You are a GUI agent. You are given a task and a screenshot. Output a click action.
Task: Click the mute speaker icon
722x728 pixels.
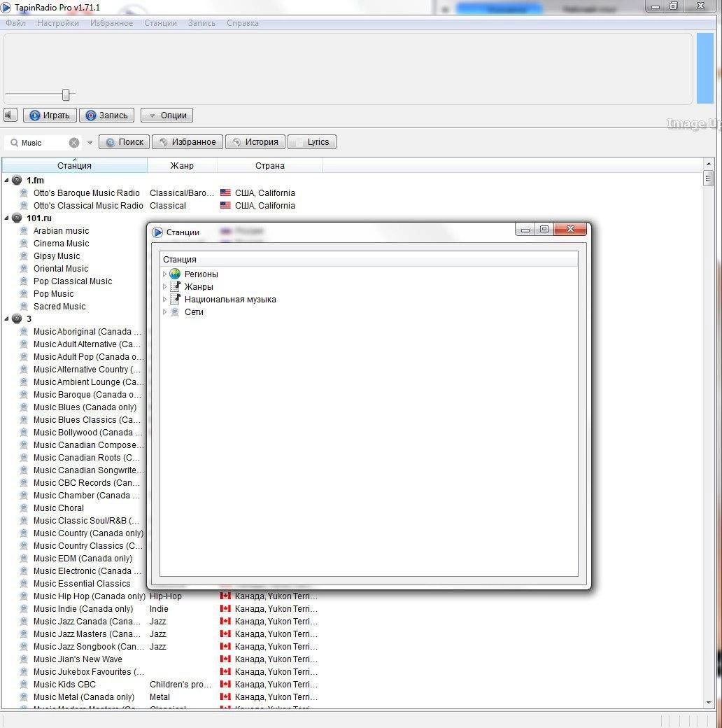[10, 115]
